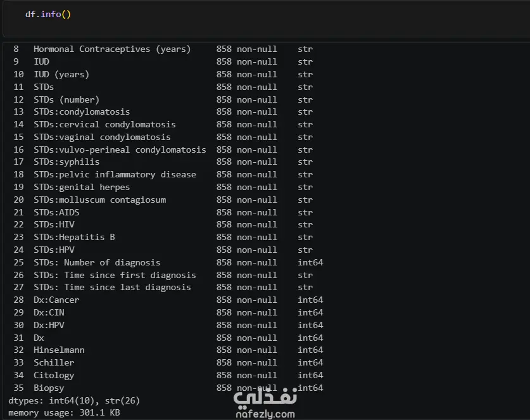Click the IUD (years) column name
This screenshot has width=530, height=420.
[61, 74]
